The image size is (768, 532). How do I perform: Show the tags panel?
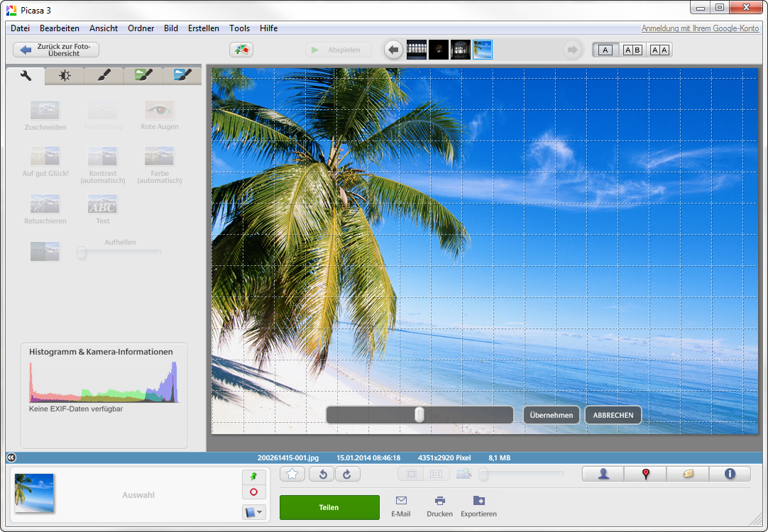[687, 474]
